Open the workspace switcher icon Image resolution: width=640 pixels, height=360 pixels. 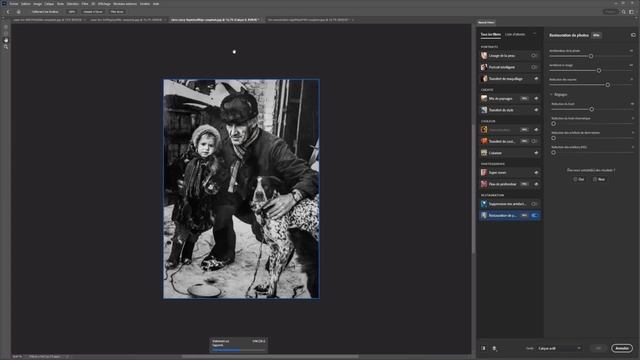[631, 12]
